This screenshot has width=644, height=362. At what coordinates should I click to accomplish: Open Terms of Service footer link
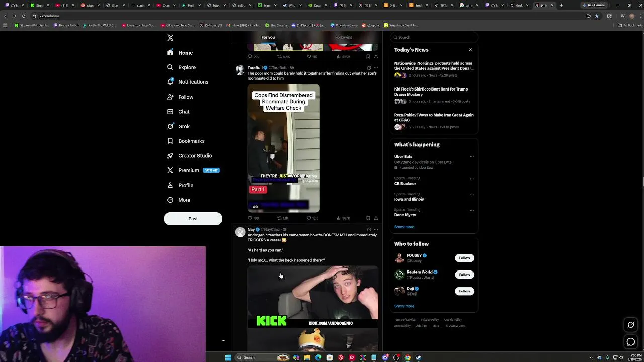pos(405,320)
